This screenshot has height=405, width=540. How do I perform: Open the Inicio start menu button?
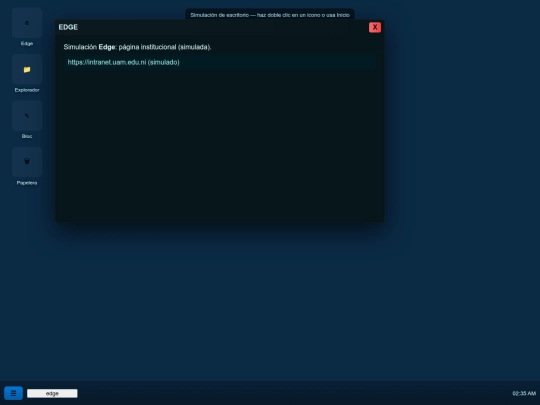point(13,393)
